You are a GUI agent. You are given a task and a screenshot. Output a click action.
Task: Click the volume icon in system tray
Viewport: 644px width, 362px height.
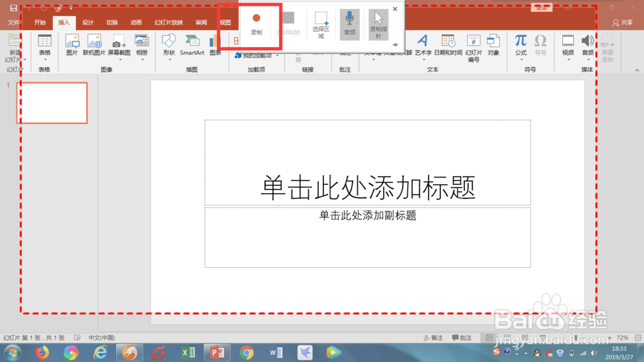click(594, 353)
